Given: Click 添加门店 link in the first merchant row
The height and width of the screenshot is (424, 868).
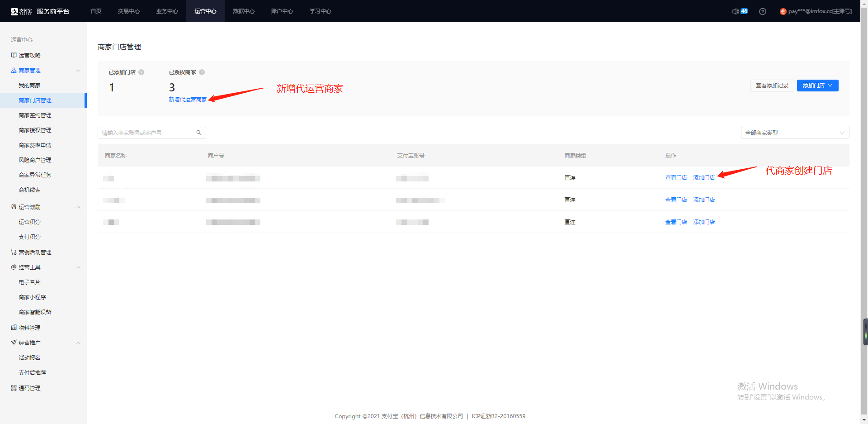Looking at the screenshot, I should (x=704, y=178).
